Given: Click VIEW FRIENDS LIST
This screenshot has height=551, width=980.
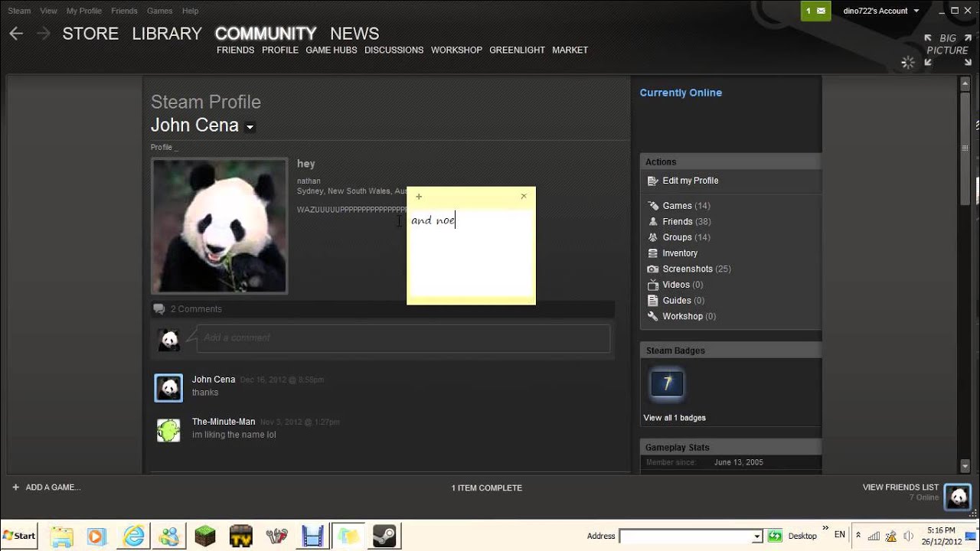Looking at the screenshot, I should click(x=900, y=487).
